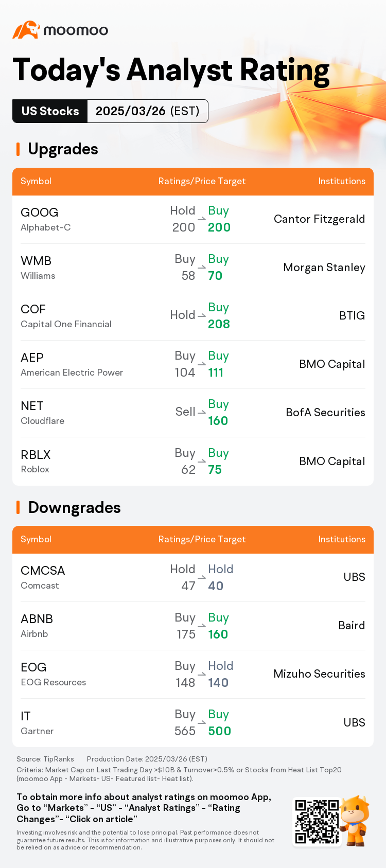Viewport: 386px width, 868px height.
Task: Click the arrow in the GOOG rating row
Action: (202, 219)
